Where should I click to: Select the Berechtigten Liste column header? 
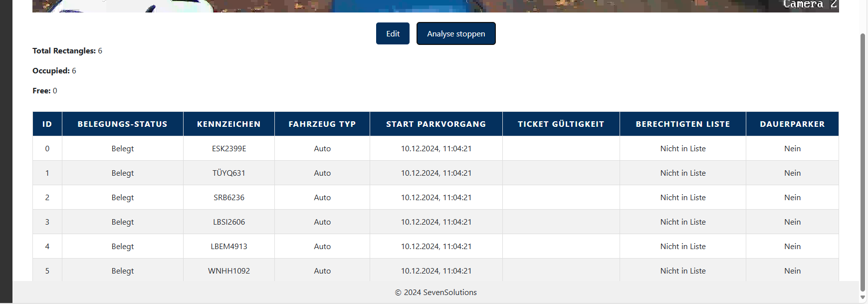(682, 124)
